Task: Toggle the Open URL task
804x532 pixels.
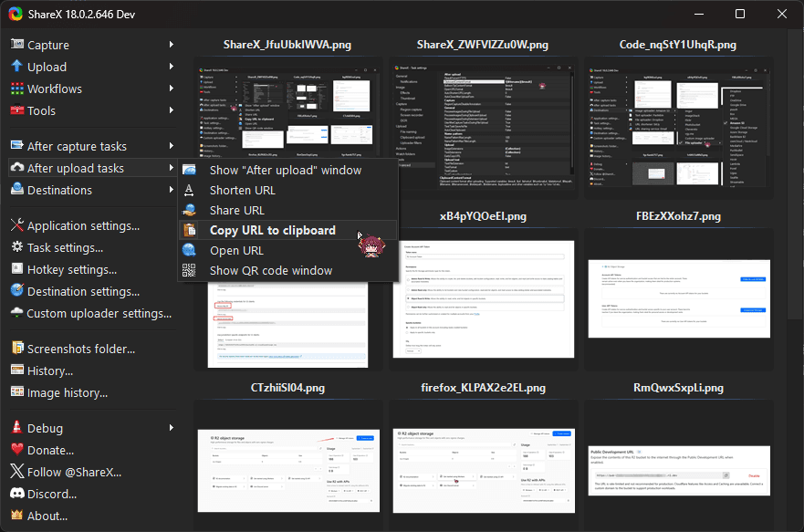Action: coord(236,250)
